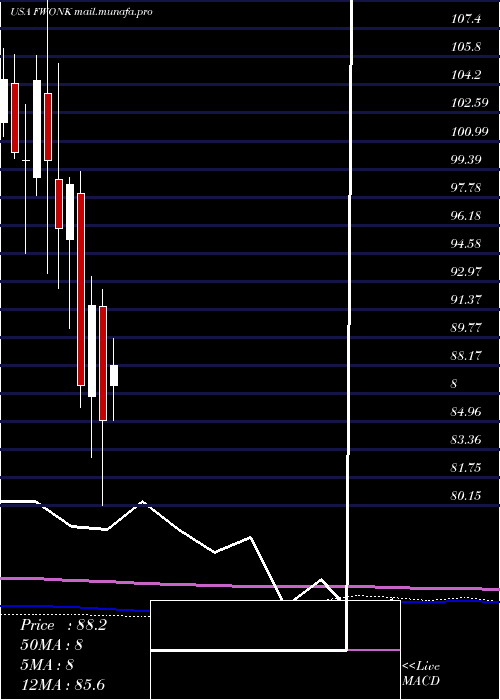Click the 5MA value readout

(47, 665)
